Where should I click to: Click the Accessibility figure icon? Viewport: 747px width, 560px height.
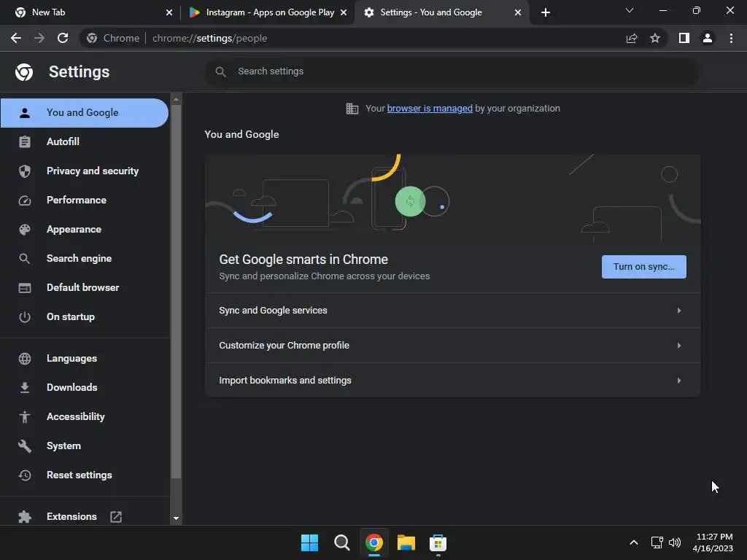(24, 416)
